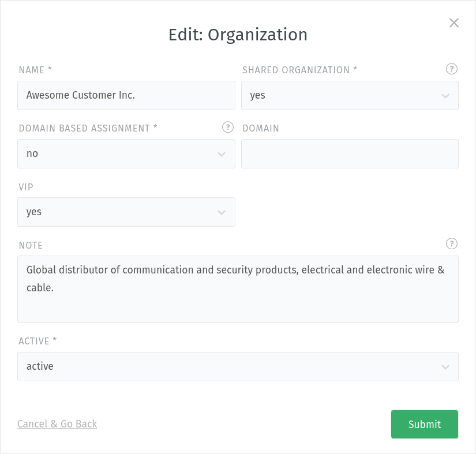
Task: Open the VIP yes/no dropdown
Action: pyautogui.click(x=126, y=212)
